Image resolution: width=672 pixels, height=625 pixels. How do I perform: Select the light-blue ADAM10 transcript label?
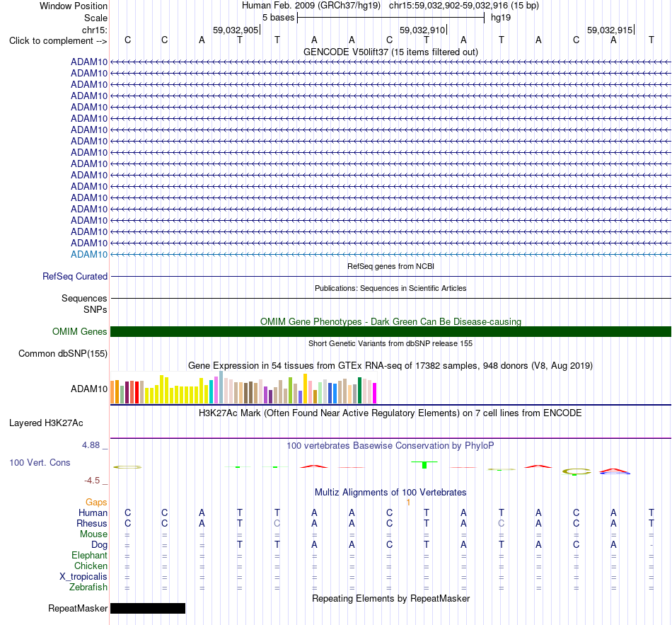click(89, 254)
